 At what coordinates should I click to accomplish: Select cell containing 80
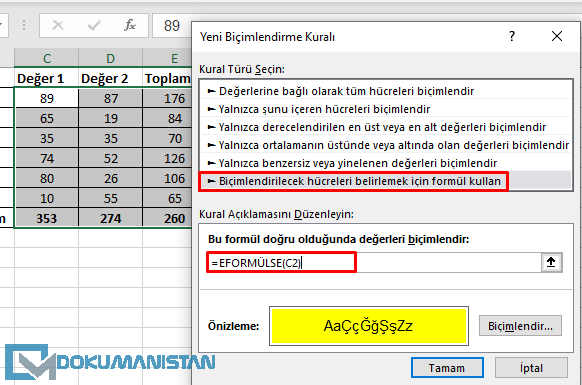pos(47,179)
